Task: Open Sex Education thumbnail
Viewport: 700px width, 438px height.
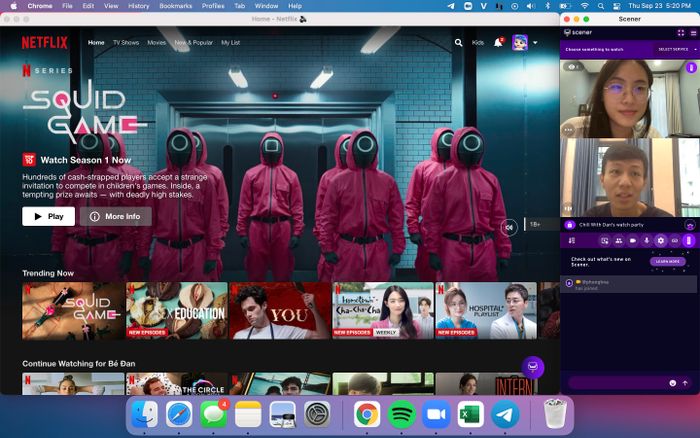Action: click(x=177, y=311)
